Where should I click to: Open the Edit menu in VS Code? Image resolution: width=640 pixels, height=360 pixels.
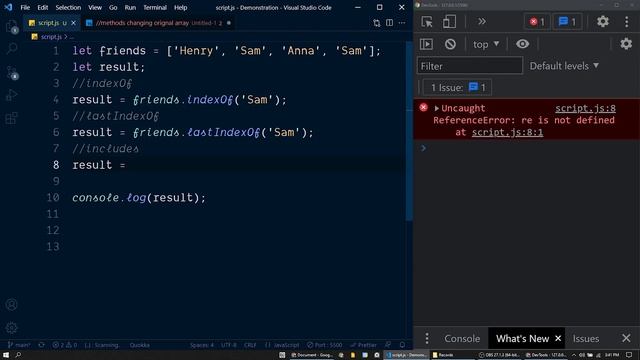point(42,7)
